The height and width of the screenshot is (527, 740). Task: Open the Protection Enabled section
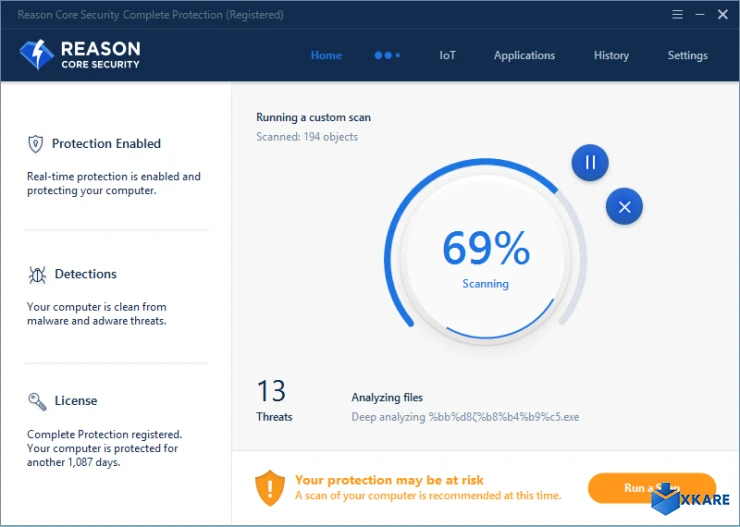[x=106, y=143]
